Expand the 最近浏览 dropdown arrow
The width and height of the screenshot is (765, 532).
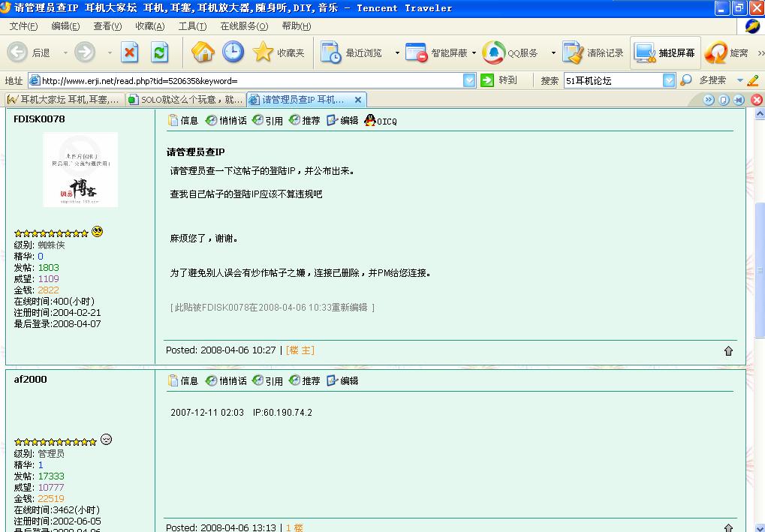(397, 53)
